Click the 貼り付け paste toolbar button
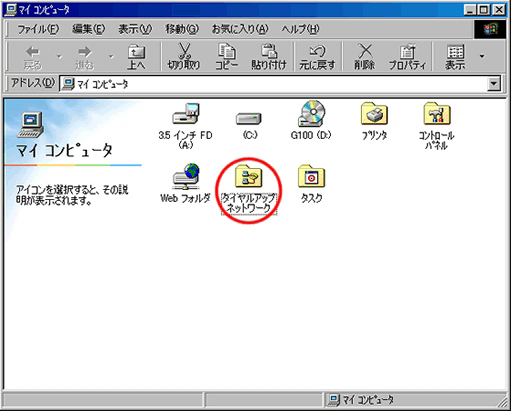Screen dimensions: 512x411 point(269,57)
